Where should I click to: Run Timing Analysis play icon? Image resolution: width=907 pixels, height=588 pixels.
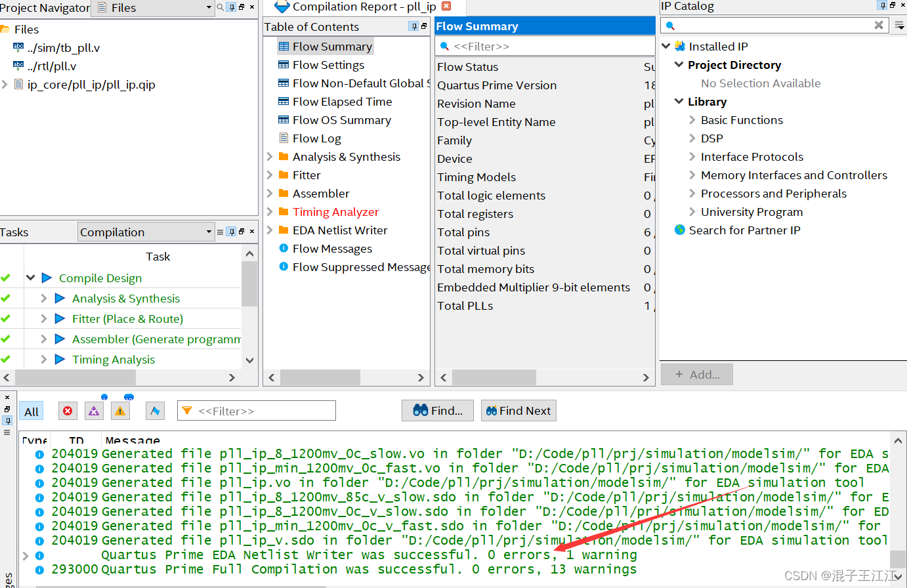tap(60, 359)
